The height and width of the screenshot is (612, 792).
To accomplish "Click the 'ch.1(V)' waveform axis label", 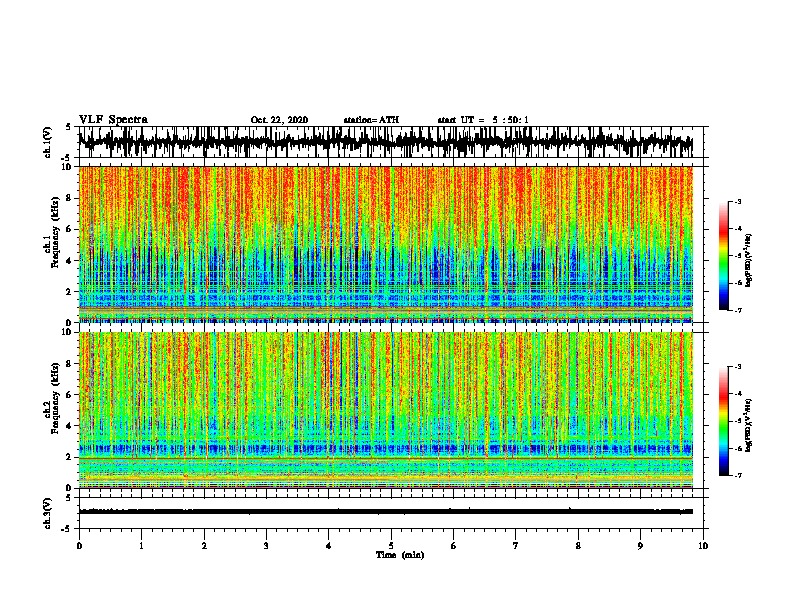I will [x=48, y=142].
